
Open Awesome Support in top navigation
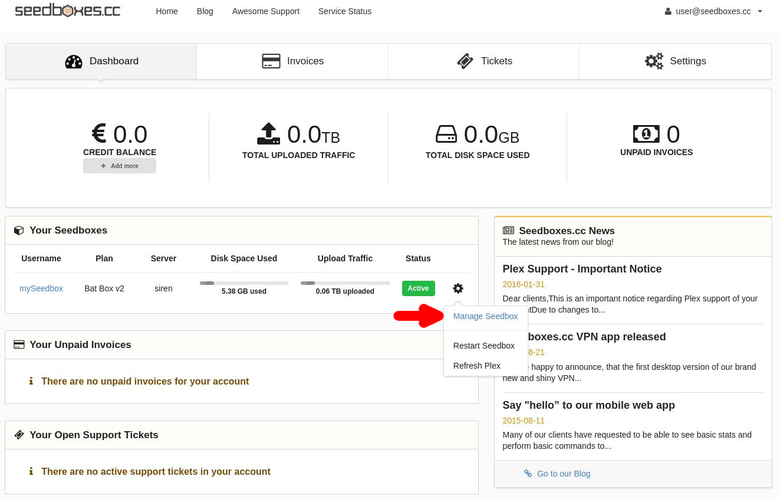[x=265, y=12]
